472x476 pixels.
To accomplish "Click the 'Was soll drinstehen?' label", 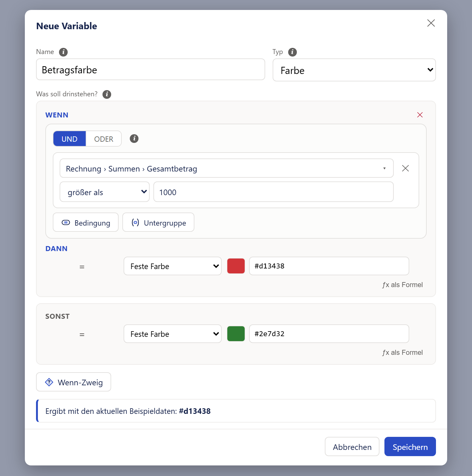I will click(x=67, y=94).
